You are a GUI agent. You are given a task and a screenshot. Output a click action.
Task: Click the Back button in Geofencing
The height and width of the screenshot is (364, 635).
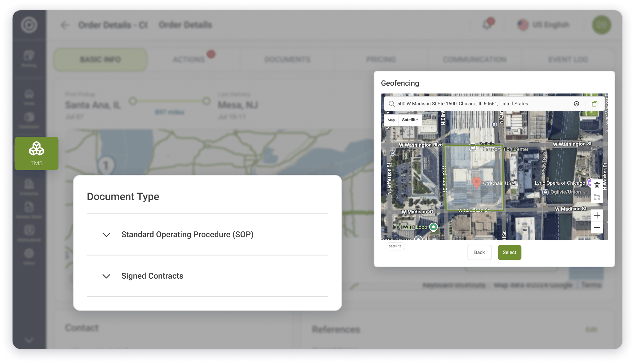(479, 252)
